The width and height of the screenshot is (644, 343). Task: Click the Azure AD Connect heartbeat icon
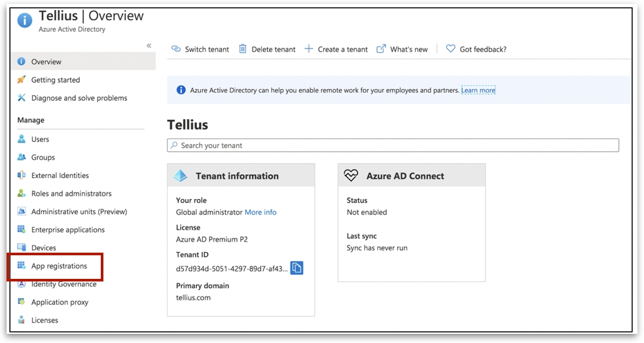(x=351, y=175)
